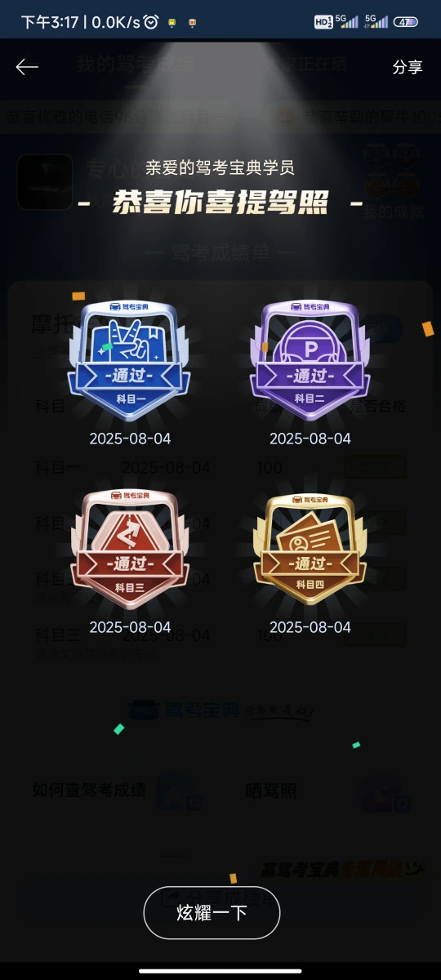Viewport: 441px width, 980px height.
Task: Open the dimmed 我的驾考成绩 tab
Action: click(135, 65)
